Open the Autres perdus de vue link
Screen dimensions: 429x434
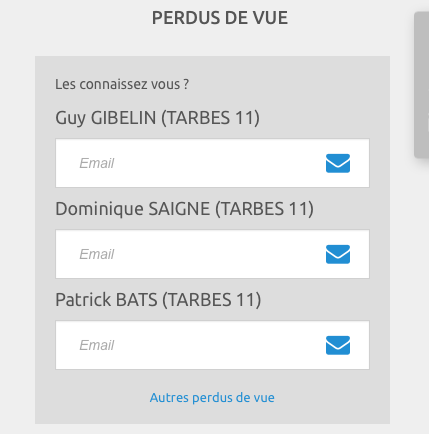212,398
